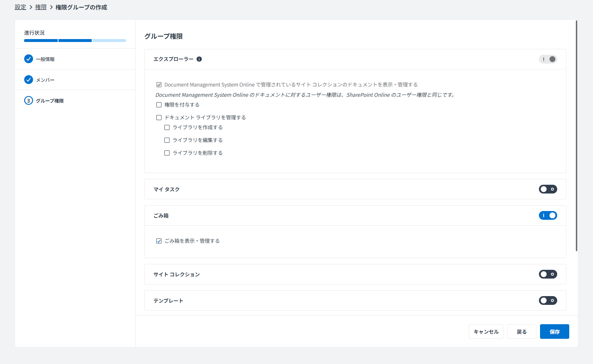Click the italic SharePoint Online note text
The width and height of the screenshot is (593, 364).
[x=305, y=95]
